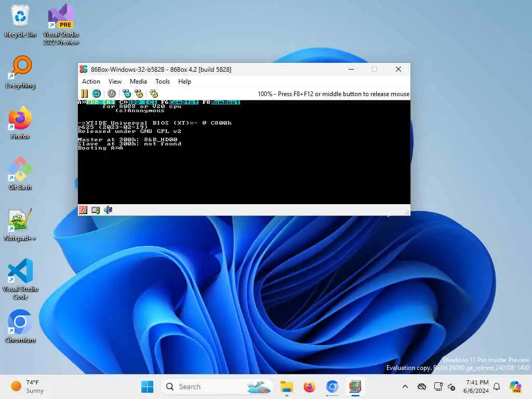532x399 pixels.
Task: Click the 86Box title bar app icon
Action: (84, 69)
